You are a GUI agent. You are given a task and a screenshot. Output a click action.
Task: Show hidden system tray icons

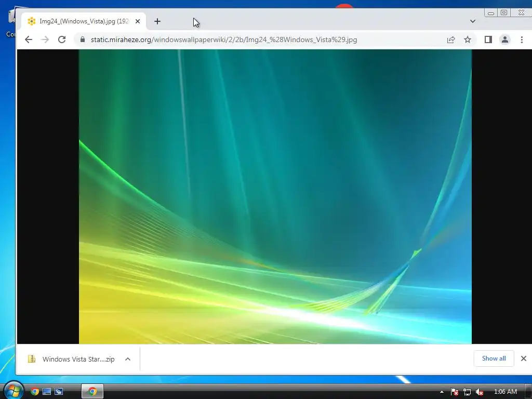(x=442, y=392)
